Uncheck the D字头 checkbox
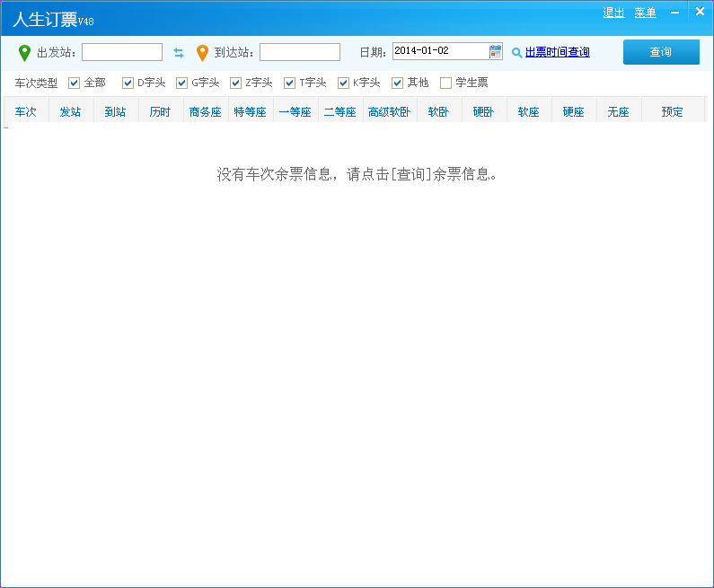This screenshot has height=588, width=714. coord(128,83)
